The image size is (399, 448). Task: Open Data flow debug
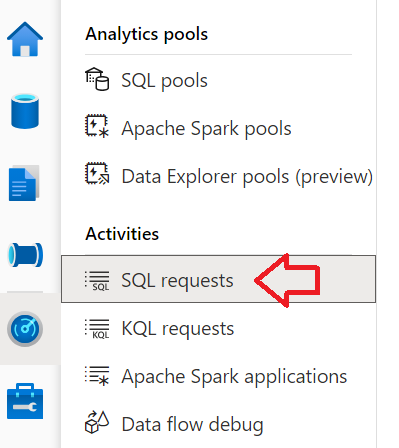coord(192,425)
